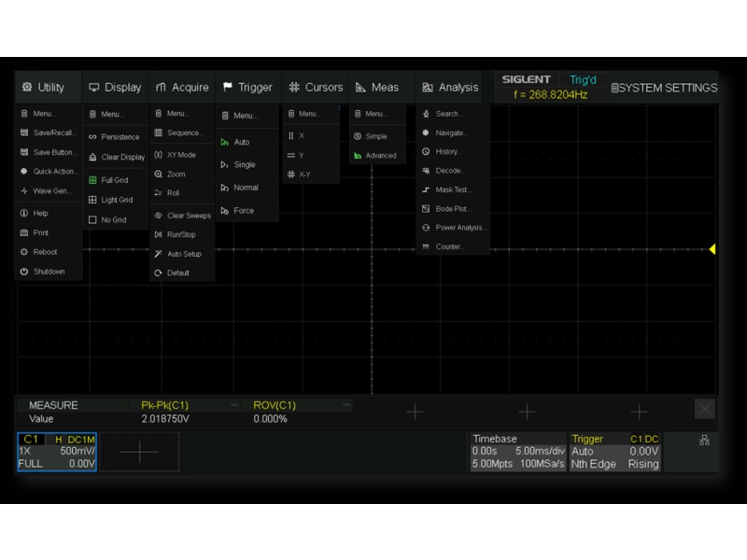Expand the Trigger dropdown menu
747x560 pixels.
click(247, 88)
